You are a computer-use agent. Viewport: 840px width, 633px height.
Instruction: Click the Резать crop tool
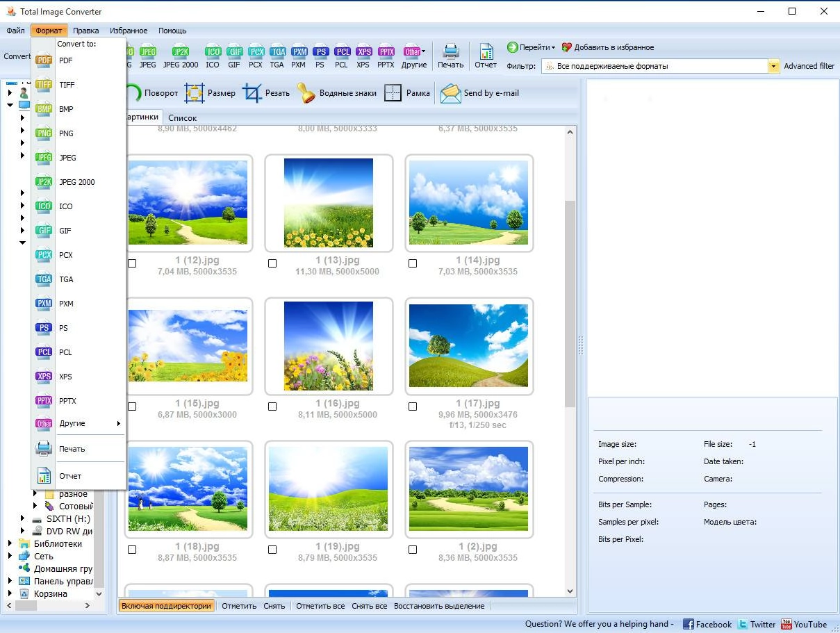(266, 93)
